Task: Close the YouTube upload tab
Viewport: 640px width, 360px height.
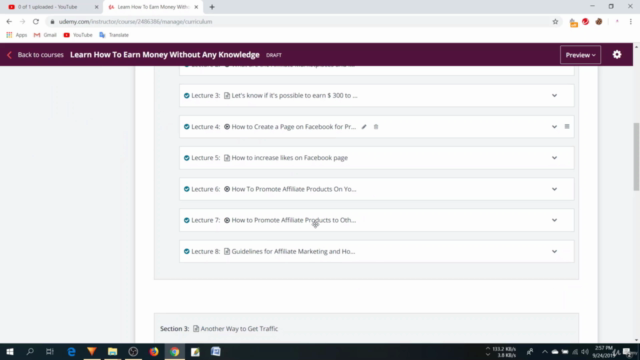Action: coord(96,7)
